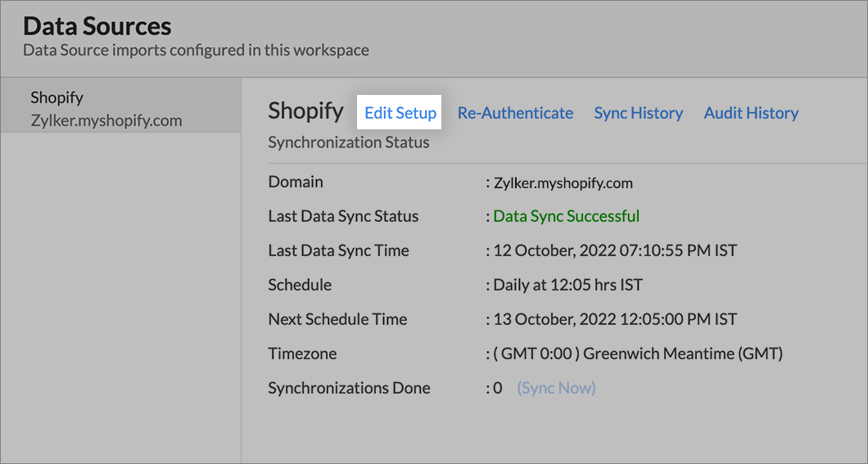Click the Shopify heading beside Edit Setup
This screenshot has width=868, height=464.
305,111
